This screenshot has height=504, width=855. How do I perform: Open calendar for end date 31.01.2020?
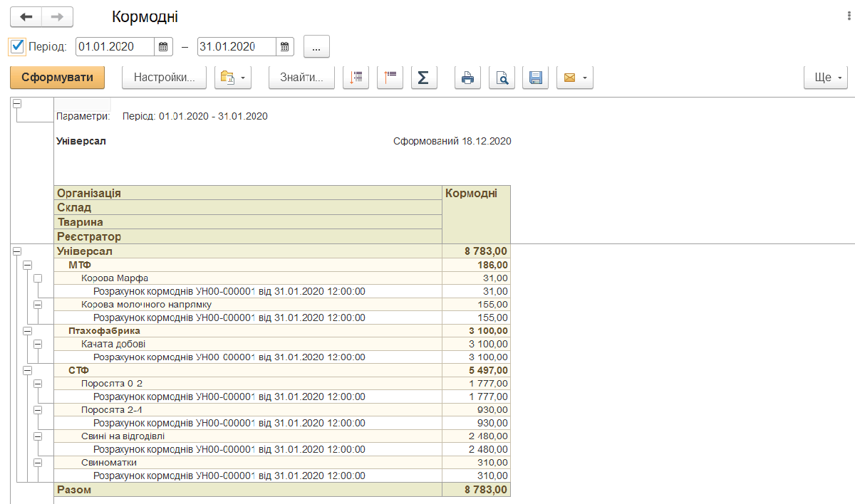[285, 47]
